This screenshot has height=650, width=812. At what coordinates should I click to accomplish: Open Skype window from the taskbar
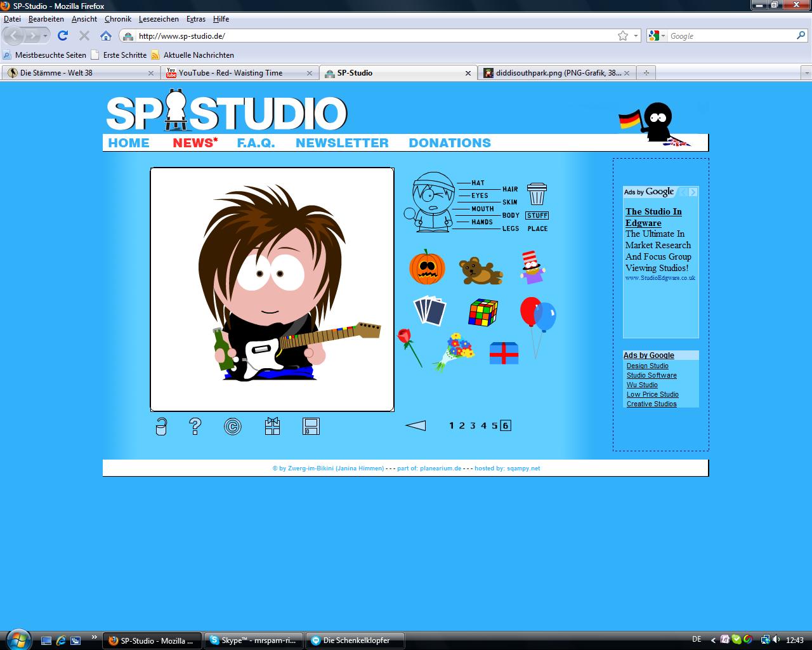pyautogui.click(x=254, y=640)
